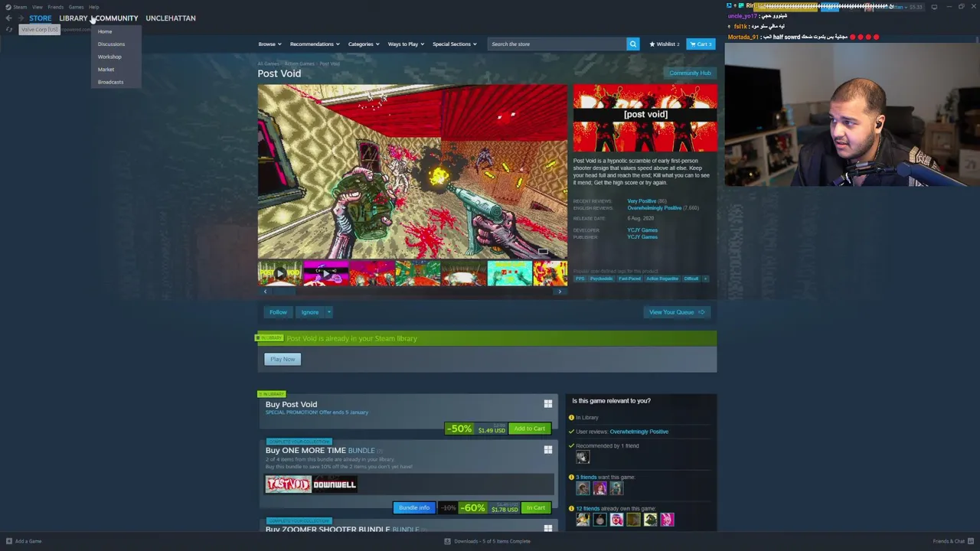The height and width of the screenshot is (551, 980).
Task: Open the Ways to Play dropdown
Action: click(406, 44)
